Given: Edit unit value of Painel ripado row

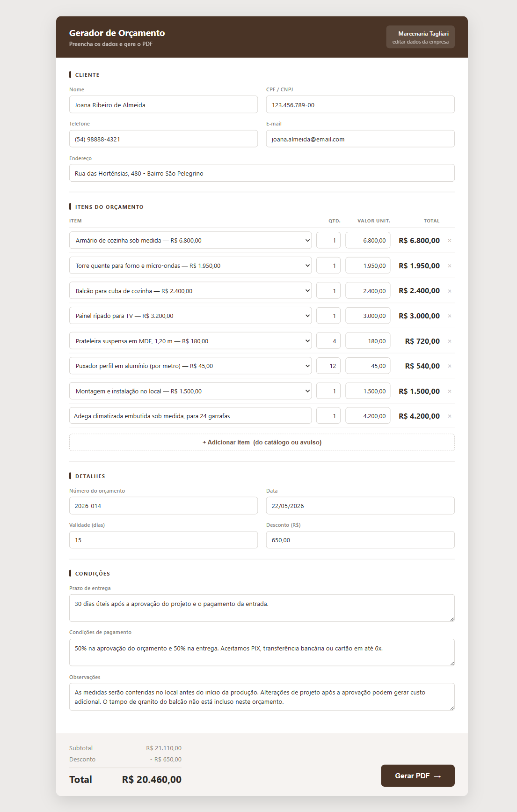Looking at the screenshot, I should tap(368, 316).
